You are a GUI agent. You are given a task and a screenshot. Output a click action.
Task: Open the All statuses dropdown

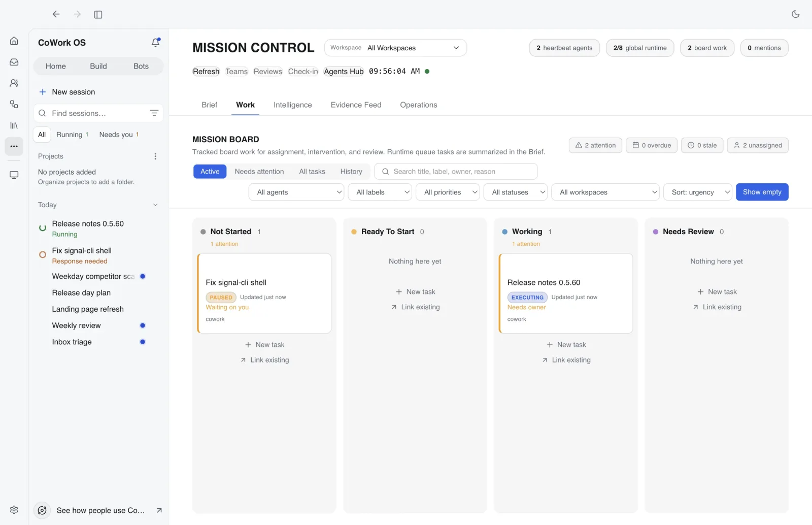pyautogui.click(x=516, y=192)
